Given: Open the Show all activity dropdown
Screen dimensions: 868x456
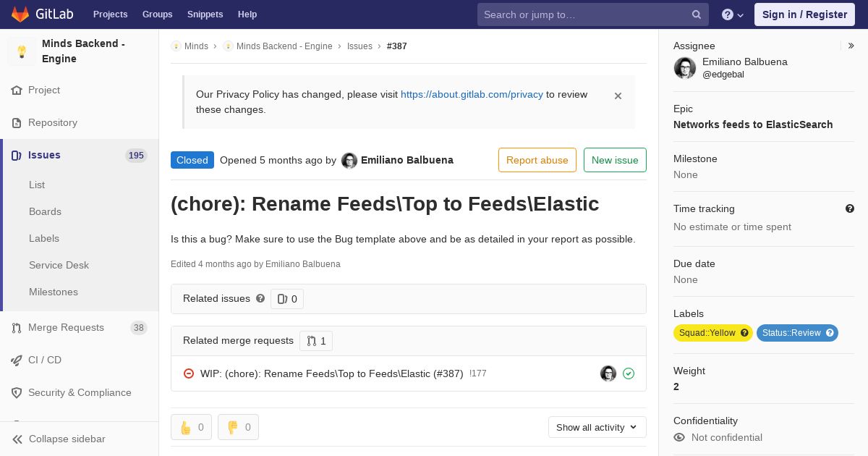Looking at the screenshot, I should [597, 427].
